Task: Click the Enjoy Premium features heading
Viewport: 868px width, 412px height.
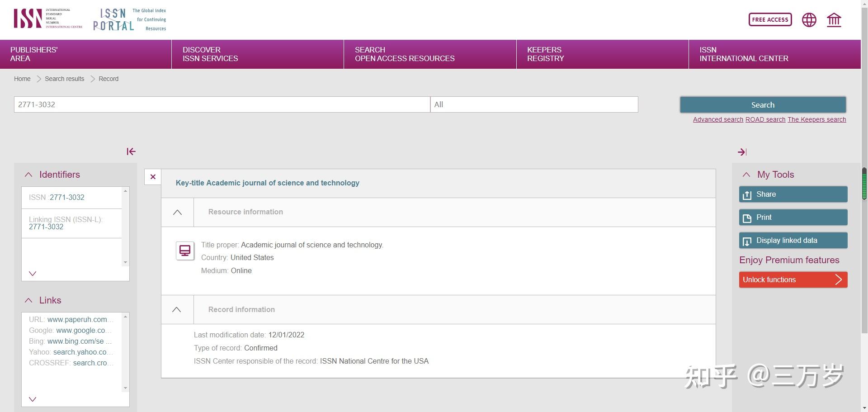Action: (789, 260)
